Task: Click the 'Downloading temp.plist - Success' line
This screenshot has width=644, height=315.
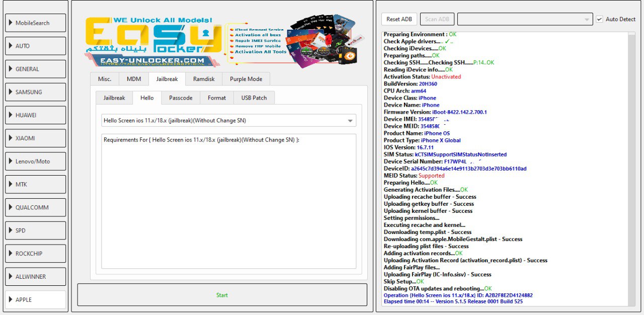Action: click(x=428, y=232)
